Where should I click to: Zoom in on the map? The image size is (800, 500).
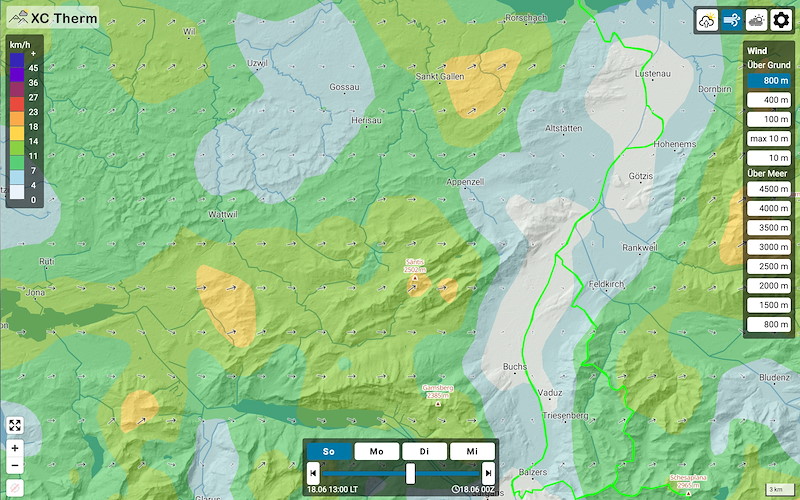coord(15,448)
